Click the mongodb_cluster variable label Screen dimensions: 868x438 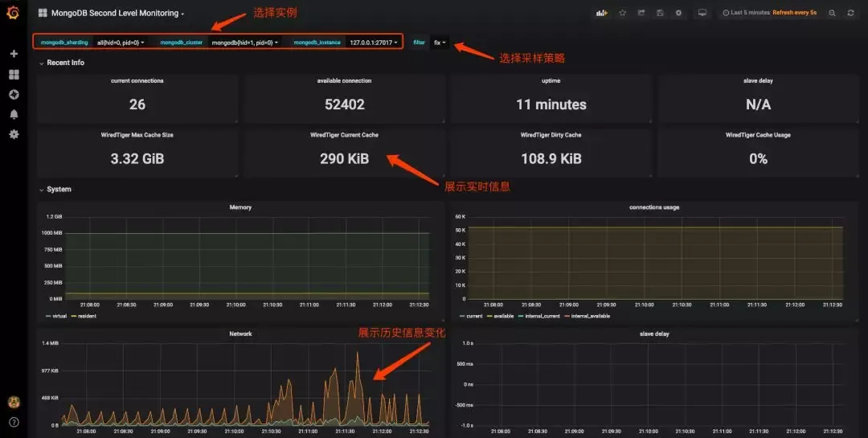(182, 42)
